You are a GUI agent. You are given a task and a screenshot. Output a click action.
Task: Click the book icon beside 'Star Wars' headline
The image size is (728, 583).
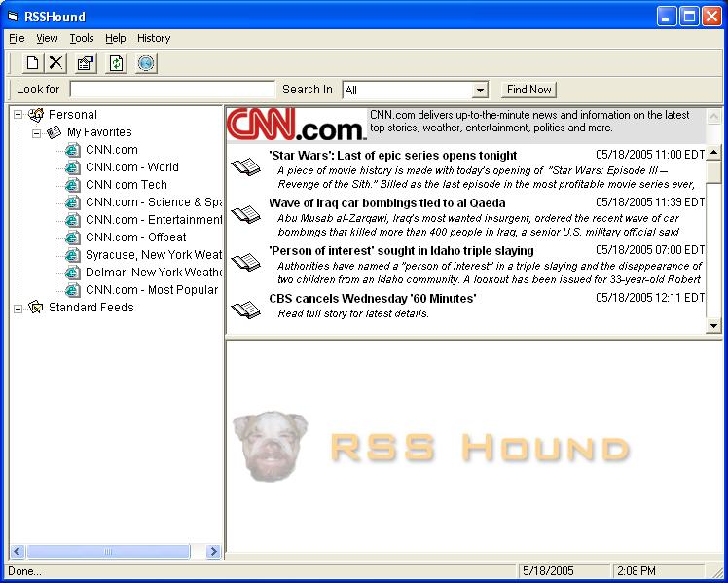click(x=246, y=167)
